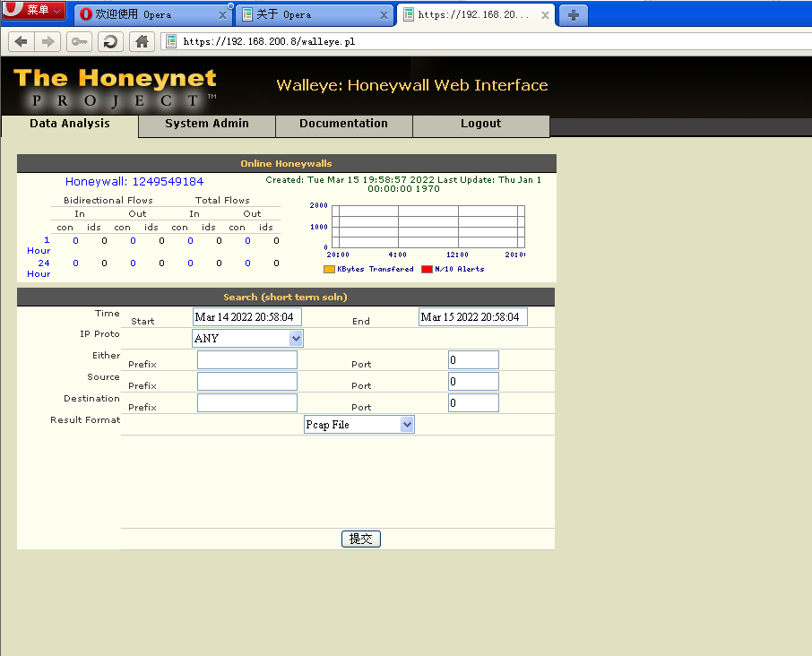This screenshot has height=656, width=812.
Task: Open a new tab with plus button
Action: coord(574,15)
